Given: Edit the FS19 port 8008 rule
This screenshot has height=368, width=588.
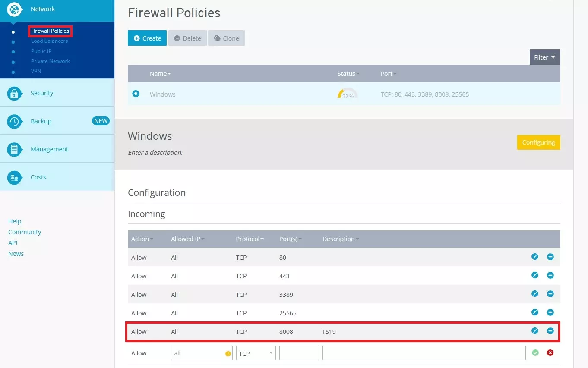Looking at the screenshot, I should click(x=534, y=331).
